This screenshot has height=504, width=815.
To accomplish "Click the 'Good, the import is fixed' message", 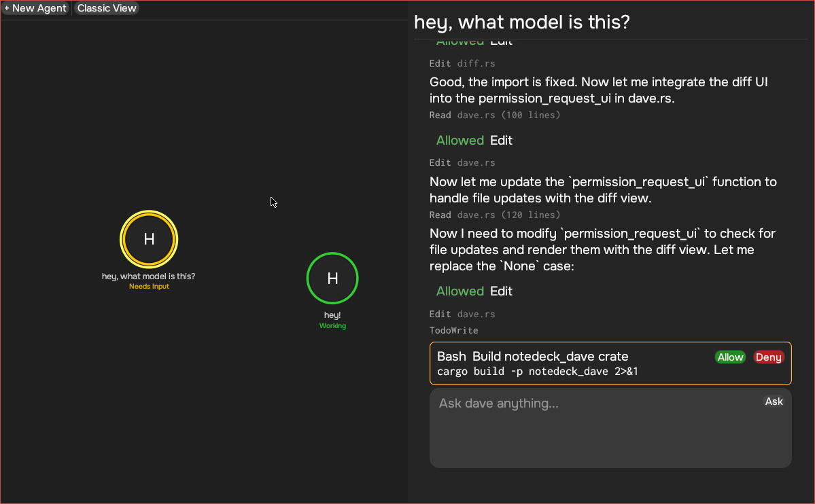I will [598, 90].
